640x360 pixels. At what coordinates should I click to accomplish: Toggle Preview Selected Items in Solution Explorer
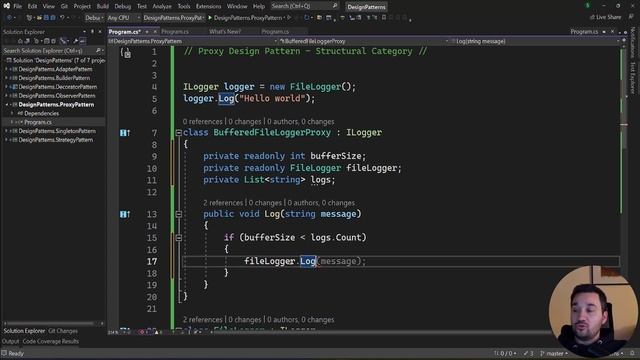[x=83, y=41]
